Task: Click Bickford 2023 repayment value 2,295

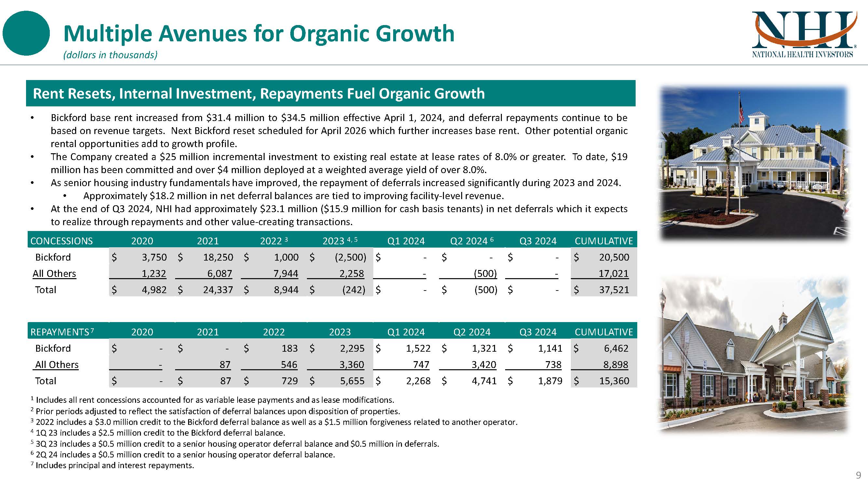Action: (352, 348)
